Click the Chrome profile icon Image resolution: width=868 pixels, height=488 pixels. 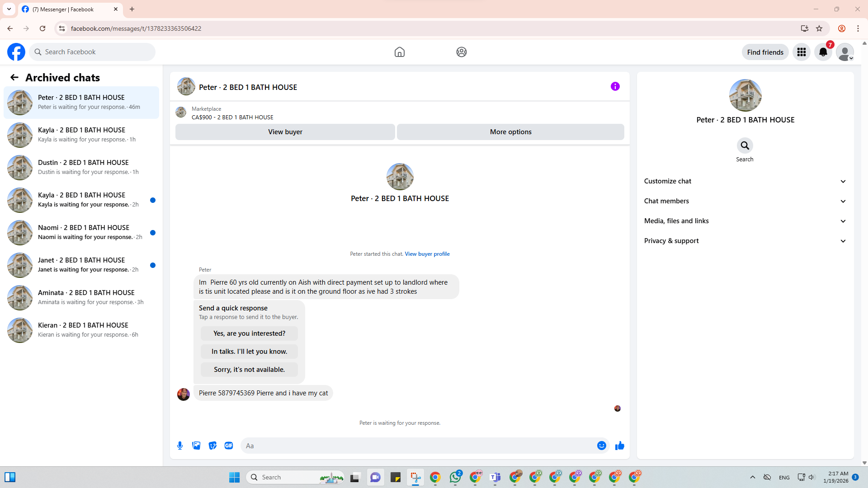pos(842,28)
